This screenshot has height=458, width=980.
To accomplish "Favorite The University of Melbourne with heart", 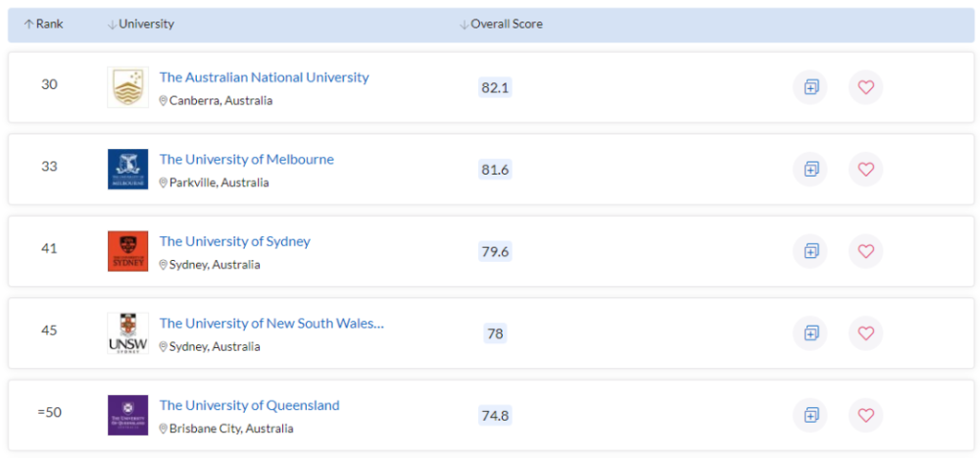I will pos(865,170).
